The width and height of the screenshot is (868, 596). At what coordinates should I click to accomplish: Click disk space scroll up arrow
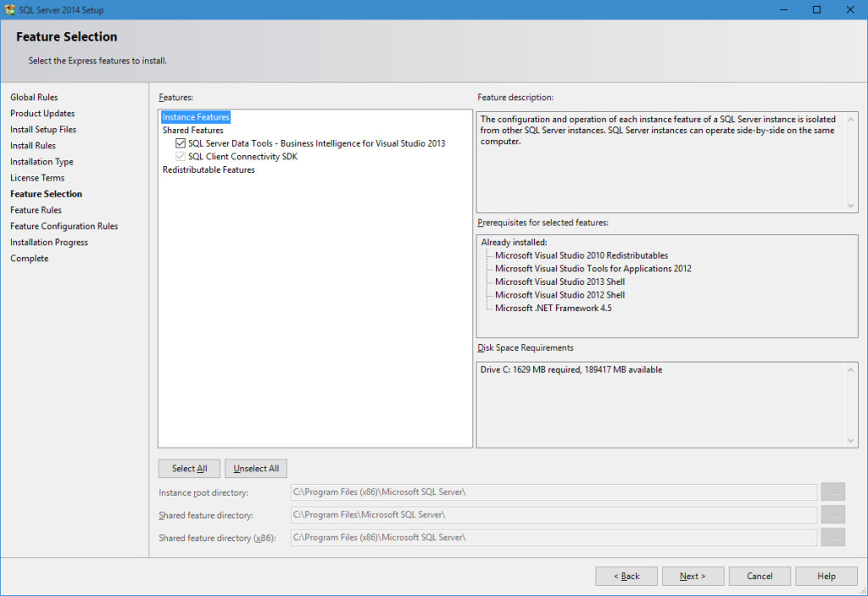coord(851,370)
